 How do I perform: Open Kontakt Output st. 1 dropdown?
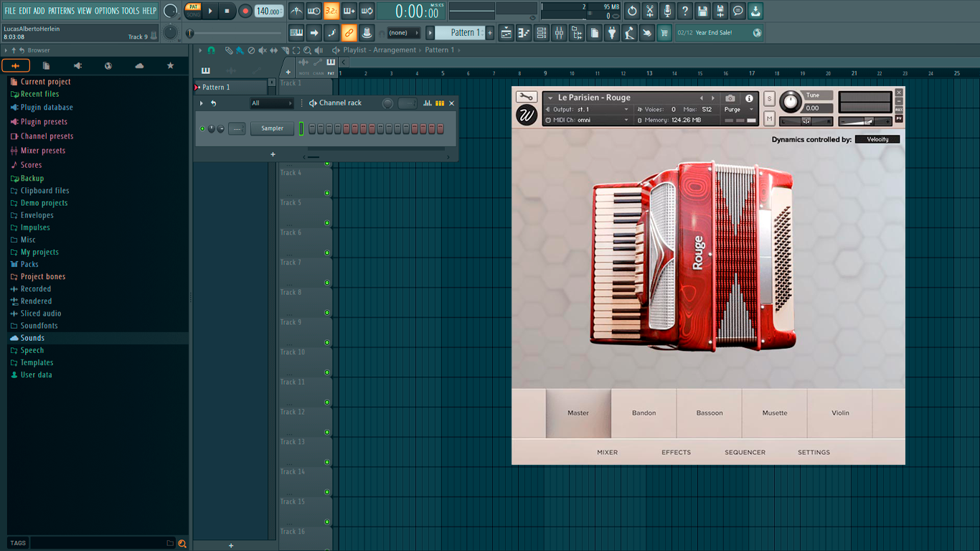point(588,110)
